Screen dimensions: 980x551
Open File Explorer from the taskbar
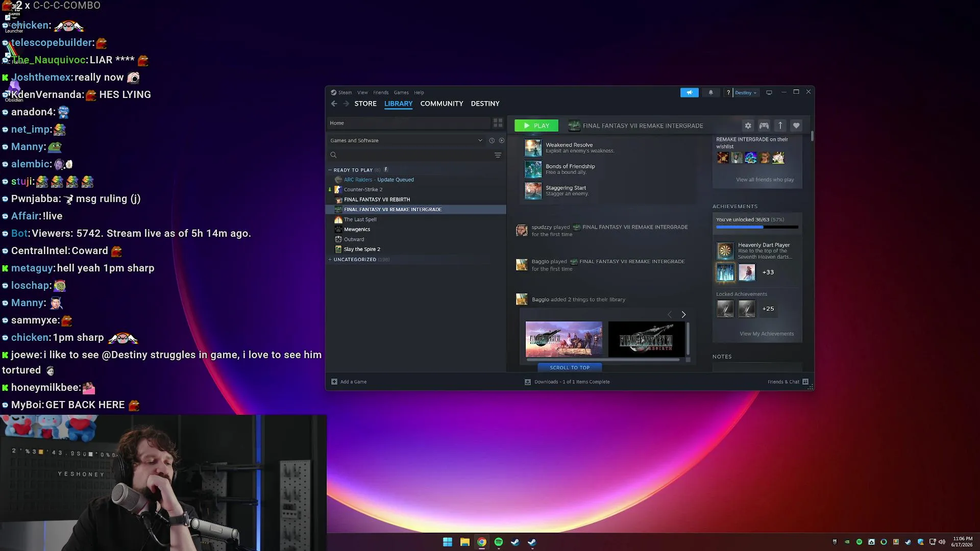[x=464, y=542]
